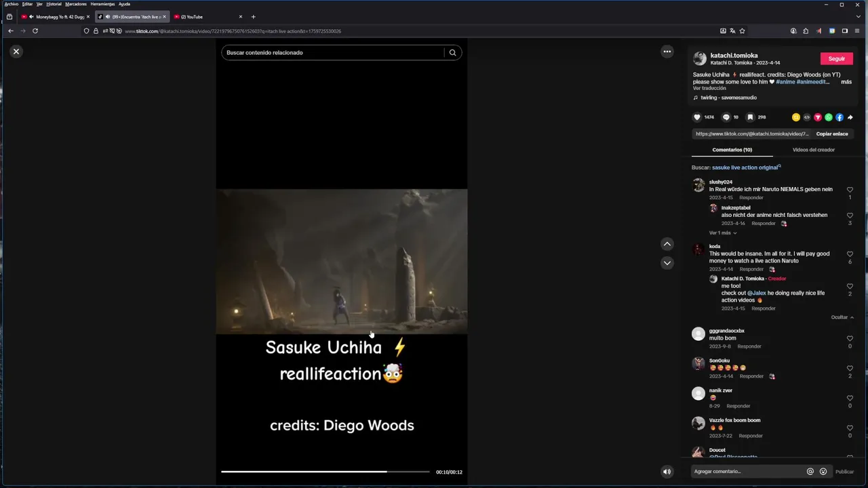Image resolution: width=868 pixels, height=488 pixels.
Task: Open sasuke live action original search link
Action: [x=746, y=167]
